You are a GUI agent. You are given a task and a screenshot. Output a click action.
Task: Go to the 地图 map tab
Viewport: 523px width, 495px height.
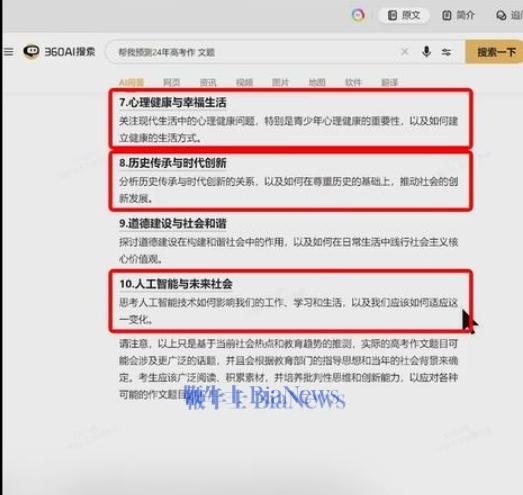pyautogui.click(x=317, y=82)
